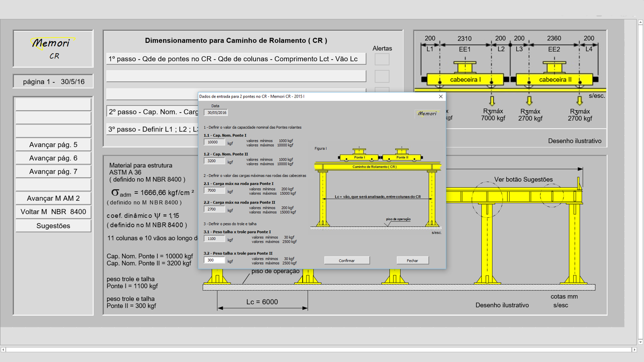
Task: Click the Fechar button in the dialog
Action: (x=413, y=261)
